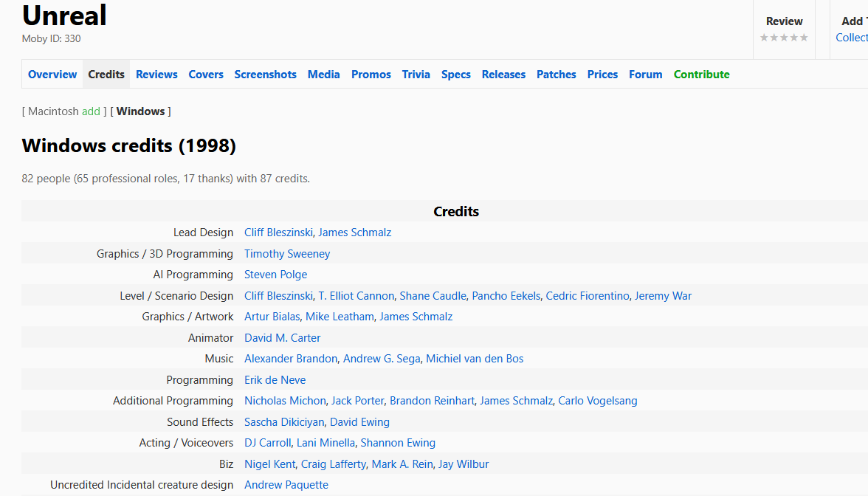Open James Schmalz under Additional Programming

pos(517,401)
